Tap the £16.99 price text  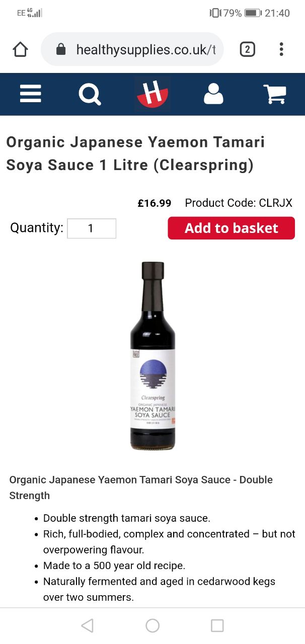coord(155,203)
